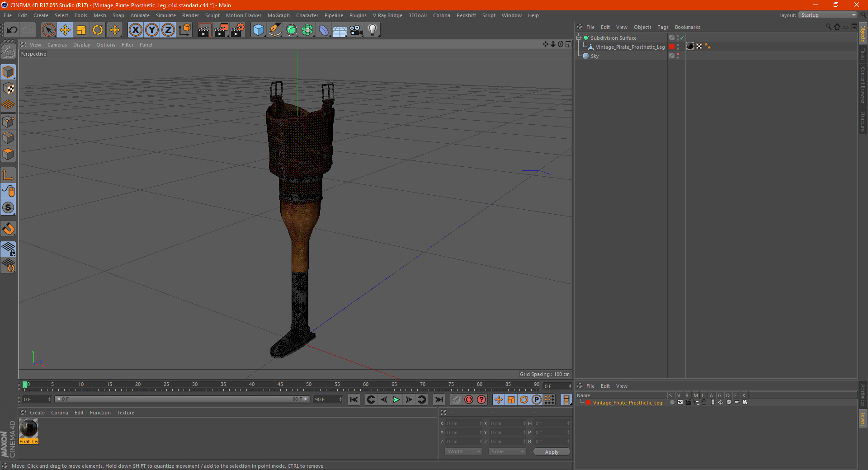Switch to Points mode
The height and width of the screenshot is (470, 868).
click(8, 122)
